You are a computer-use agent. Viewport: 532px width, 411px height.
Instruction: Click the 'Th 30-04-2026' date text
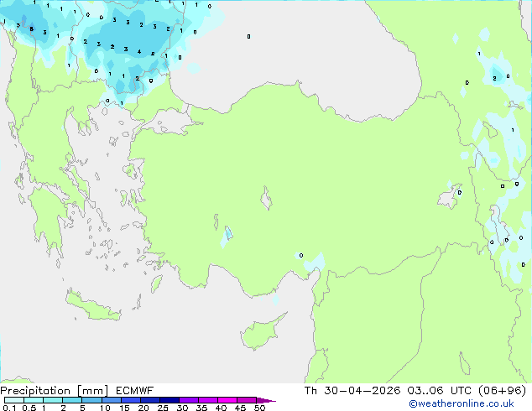coord(352,391)
